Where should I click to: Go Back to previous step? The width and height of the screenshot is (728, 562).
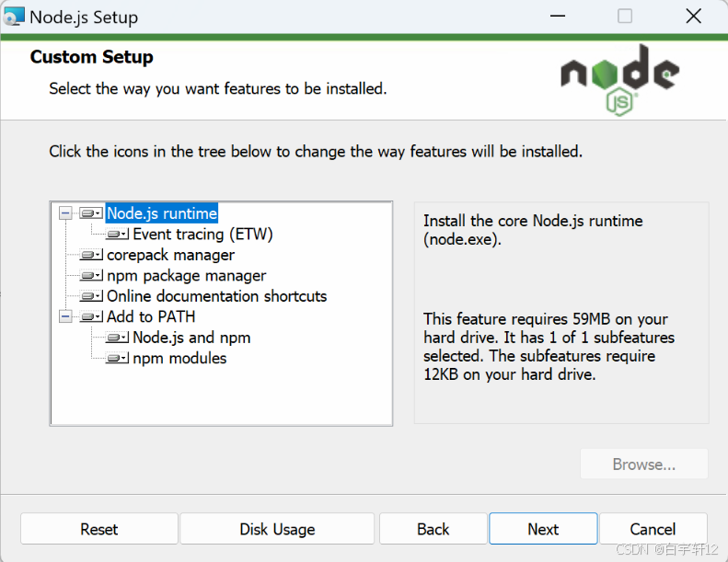(x=433, y=529)
